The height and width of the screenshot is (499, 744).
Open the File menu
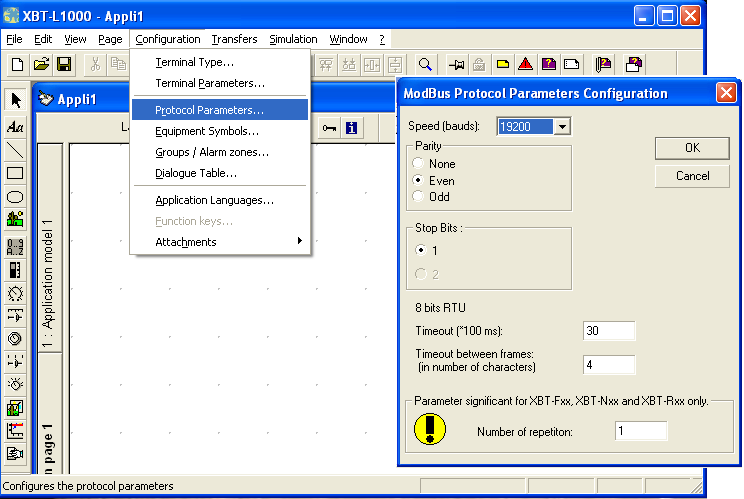point(14,39)
